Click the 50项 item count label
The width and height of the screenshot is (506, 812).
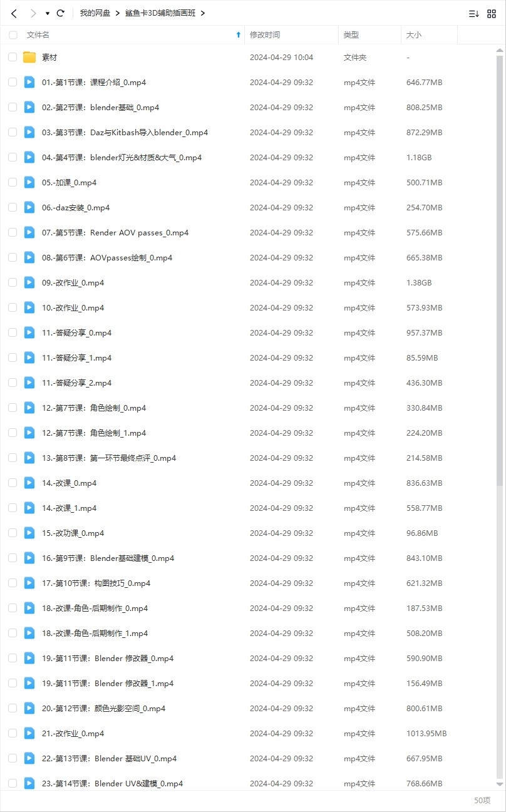click(482, 800)
